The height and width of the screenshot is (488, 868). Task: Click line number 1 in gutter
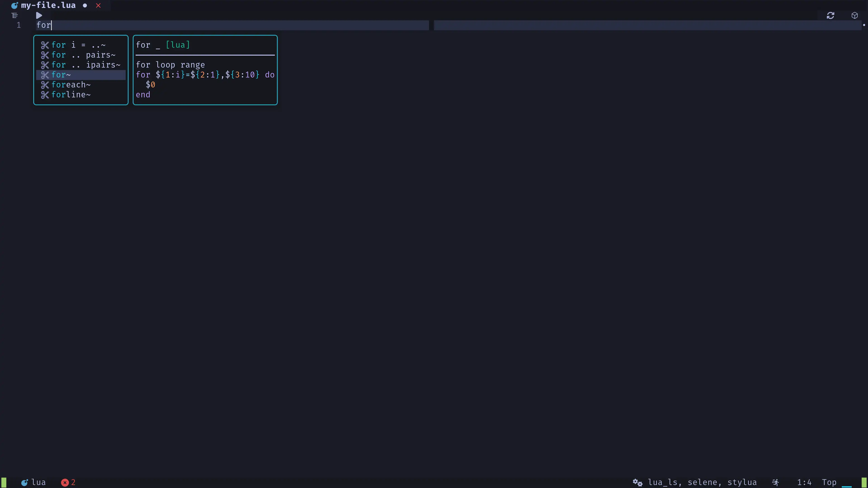19,25
